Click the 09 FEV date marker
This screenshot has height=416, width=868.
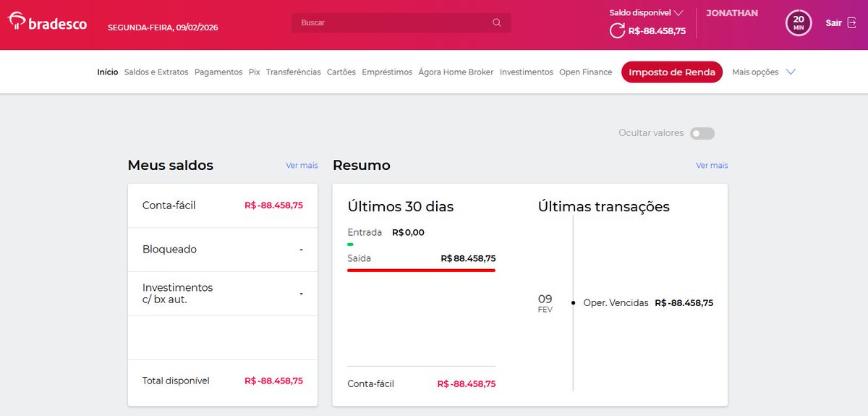(x=545, y=303)
